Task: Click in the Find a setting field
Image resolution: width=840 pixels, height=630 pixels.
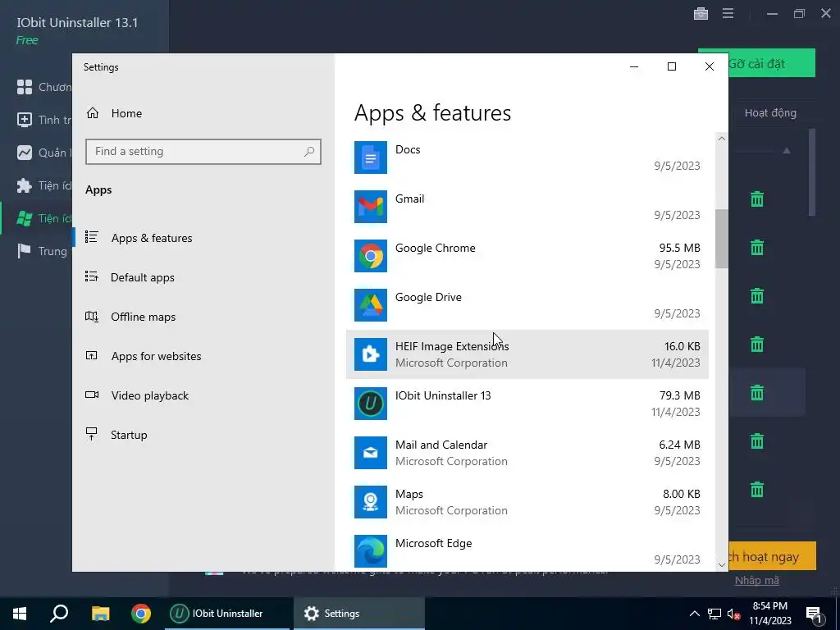Action: point(203,152)
